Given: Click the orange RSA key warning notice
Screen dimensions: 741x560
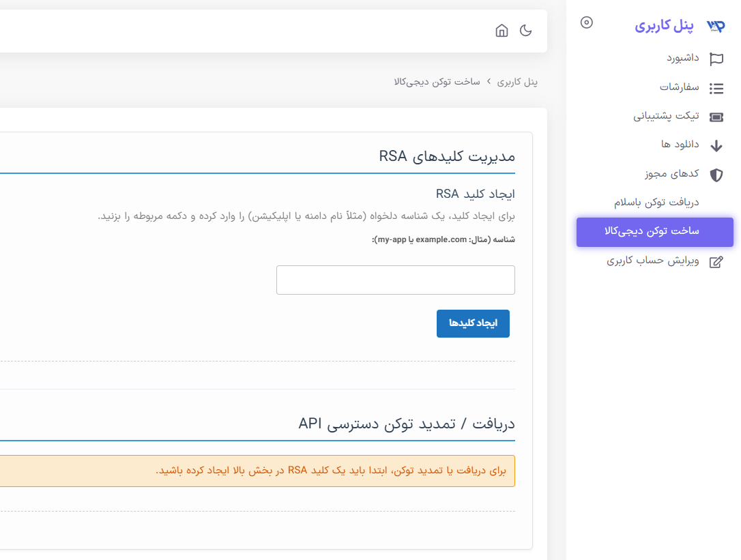Looking at the screenshot, I should (257, 471).
